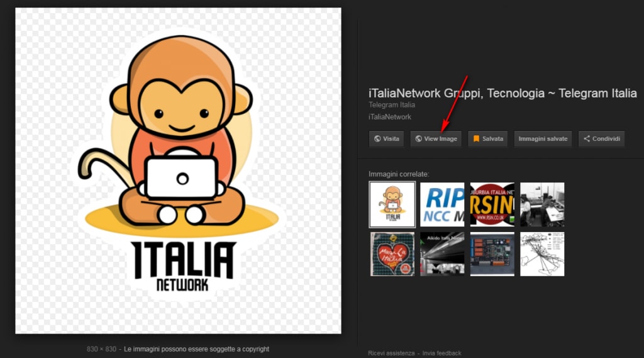
Task: Open the circuit board thumbnail
Action: point(492,254)
